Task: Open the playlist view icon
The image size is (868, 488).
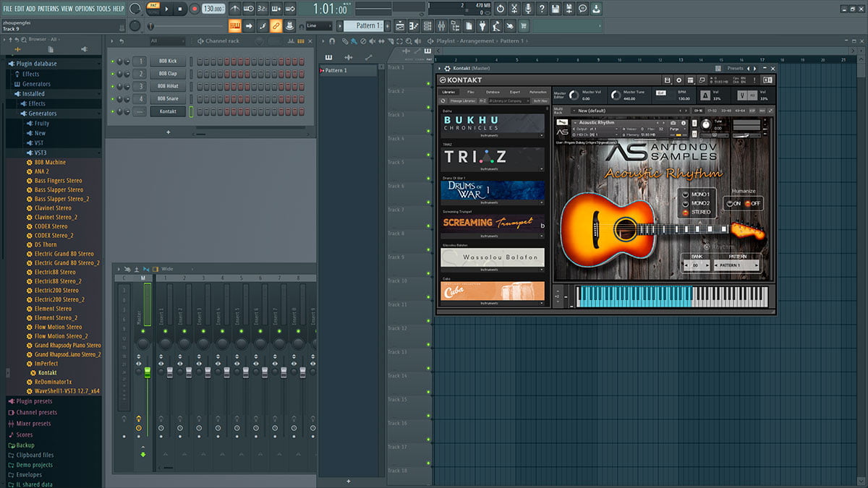Action: click(x=399, y=25)
